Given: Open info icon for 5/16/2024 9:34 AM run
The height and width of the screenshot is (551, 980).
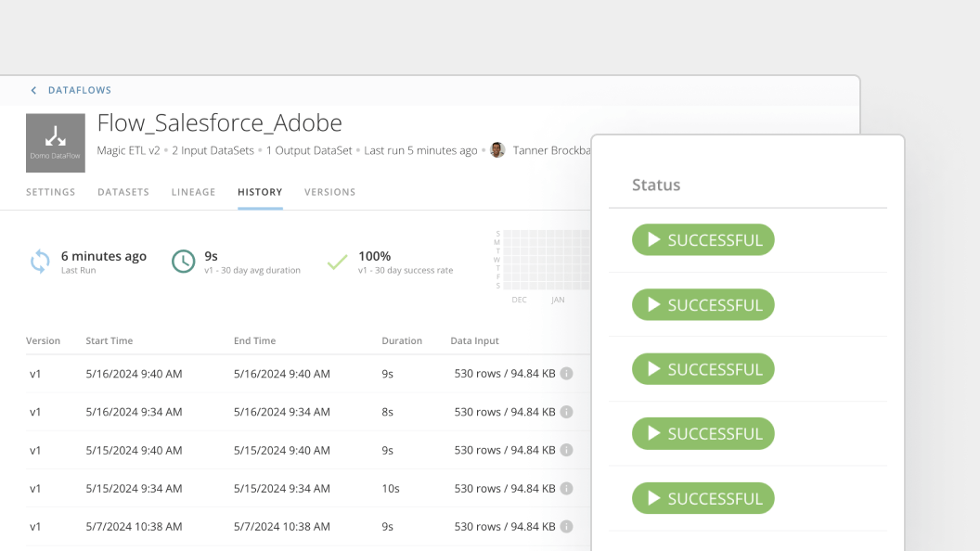Looking at the screenshot, I should click(x=566, y=412).
